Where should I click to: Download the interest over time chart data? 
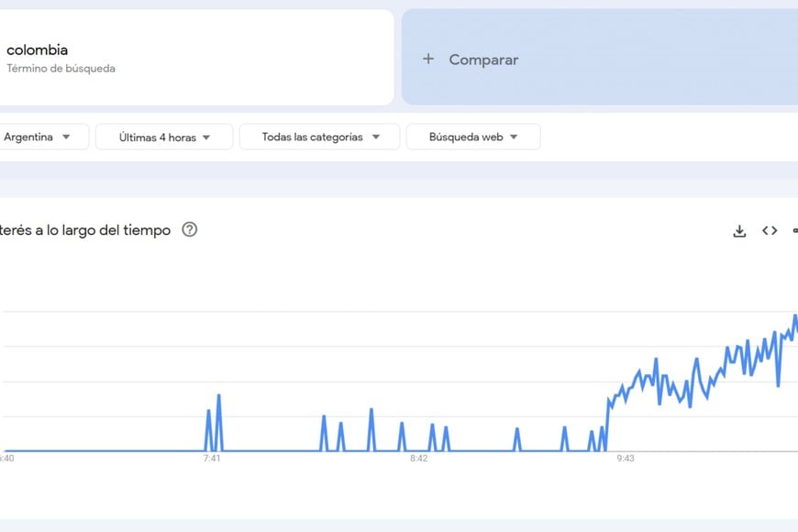pyautogui.click(x=739, y=231)
